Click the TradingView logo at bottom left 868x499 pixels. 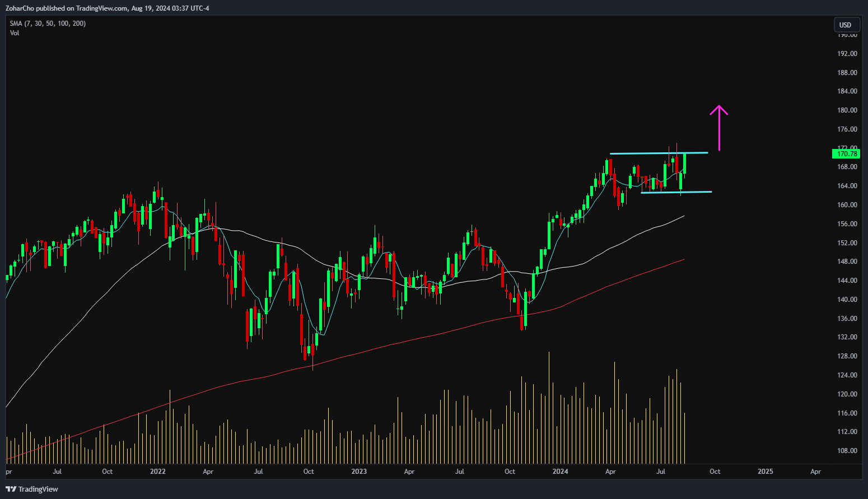(32, 489)
